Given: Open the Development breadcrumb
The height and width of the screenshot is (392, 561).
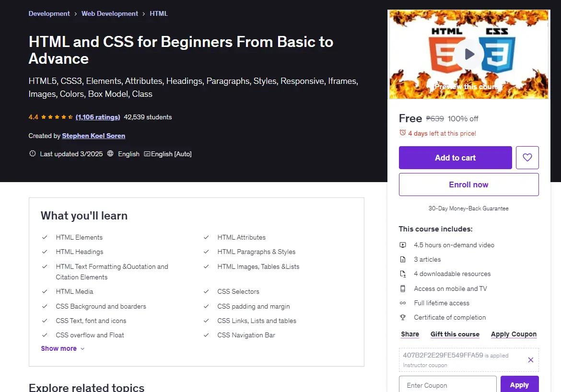Looking at the screenshot, I should point(49,13).
